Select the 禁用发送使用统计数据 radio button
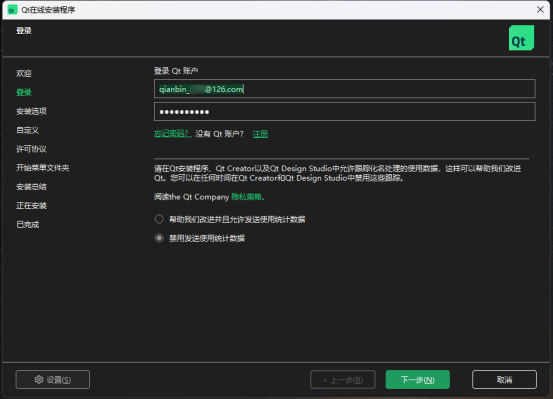 click(159, 238)
